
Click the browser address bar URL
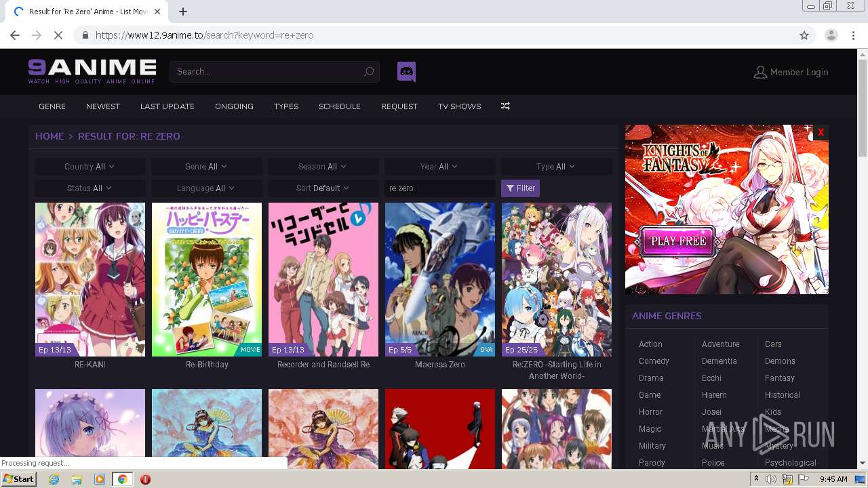click(x=204, y=35)
